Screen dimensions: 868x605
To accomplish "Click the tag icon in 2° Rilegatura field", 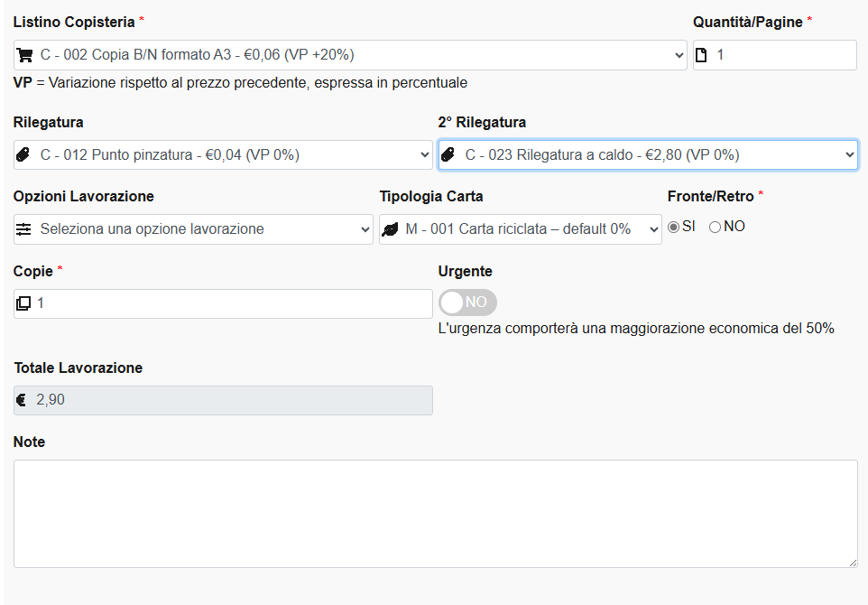I will tap(448, 155).
